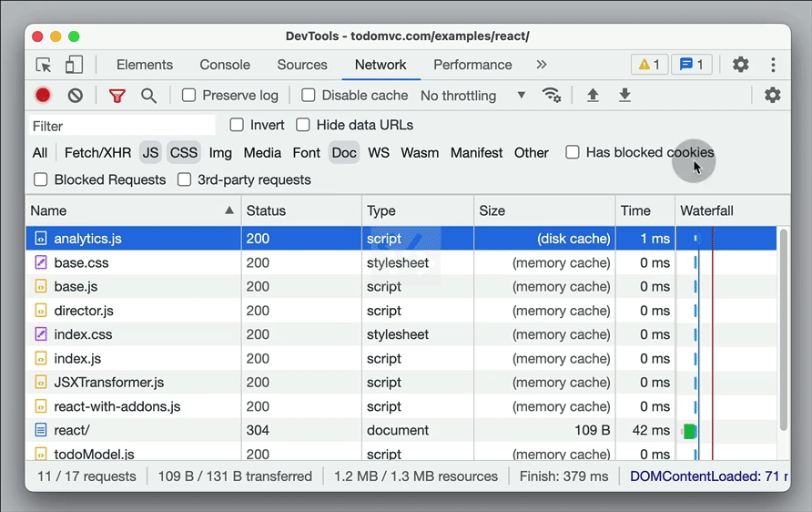Check the Blocked Requests checkbox
Viewport: 812px width, 512px height.
point(40,179)
